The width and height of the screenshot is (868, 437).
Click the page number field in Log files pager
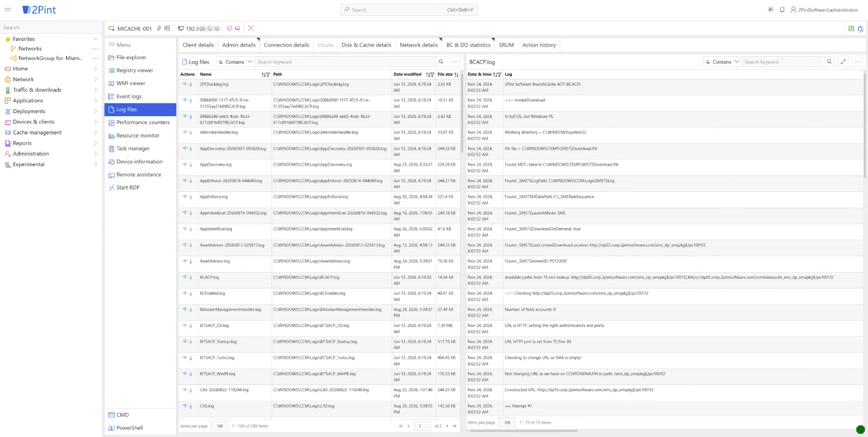[422, 426]
